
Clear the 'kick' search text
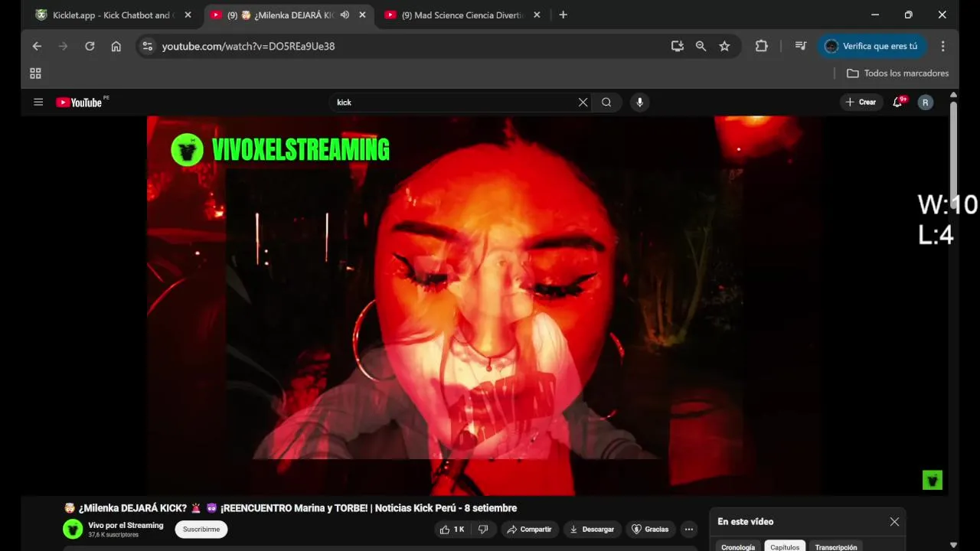coord(583,102)
